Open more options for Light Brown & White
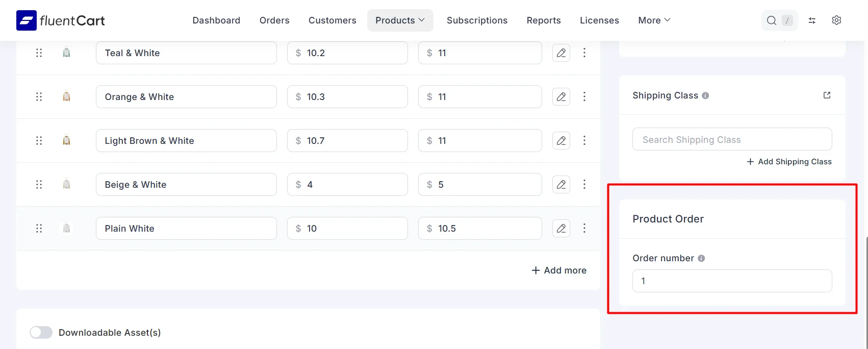The image size is (868, 349). (x=584, y=141)
